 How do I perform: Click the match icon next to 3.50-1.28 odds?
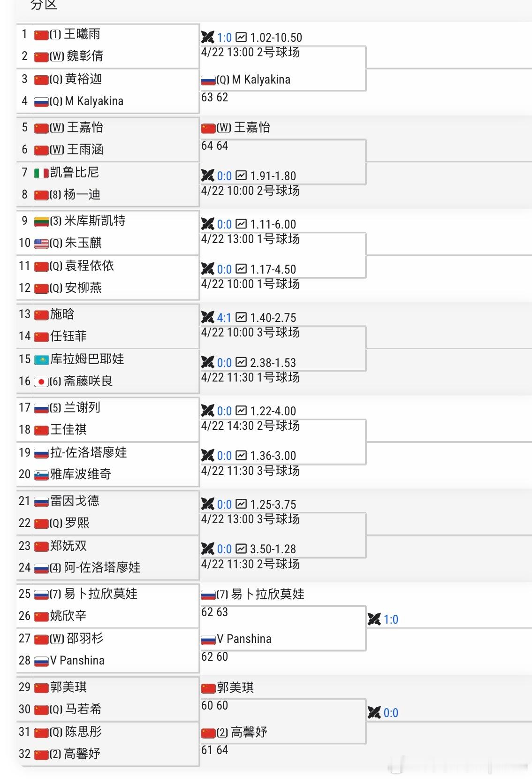tap(208, 549)
